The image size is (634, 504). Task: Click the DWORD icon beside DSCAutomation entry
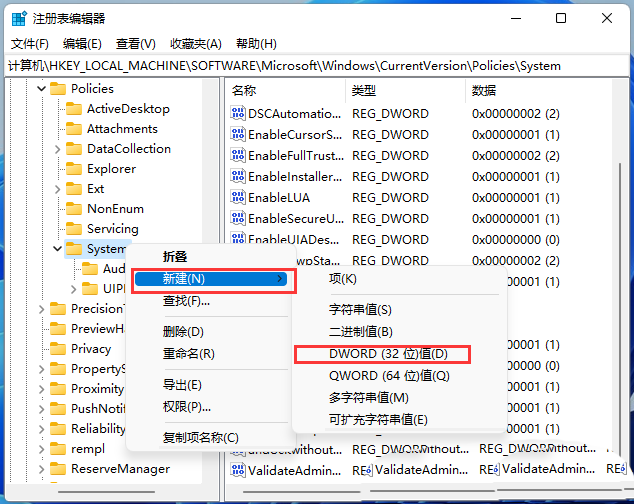[238, 114]
